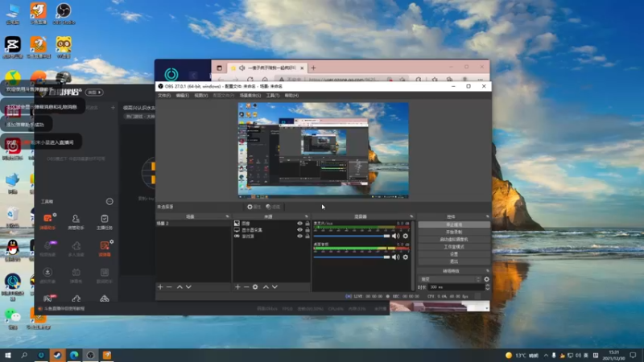
Task: Open 设置 from OBS controls
Action: coord(454,254)
